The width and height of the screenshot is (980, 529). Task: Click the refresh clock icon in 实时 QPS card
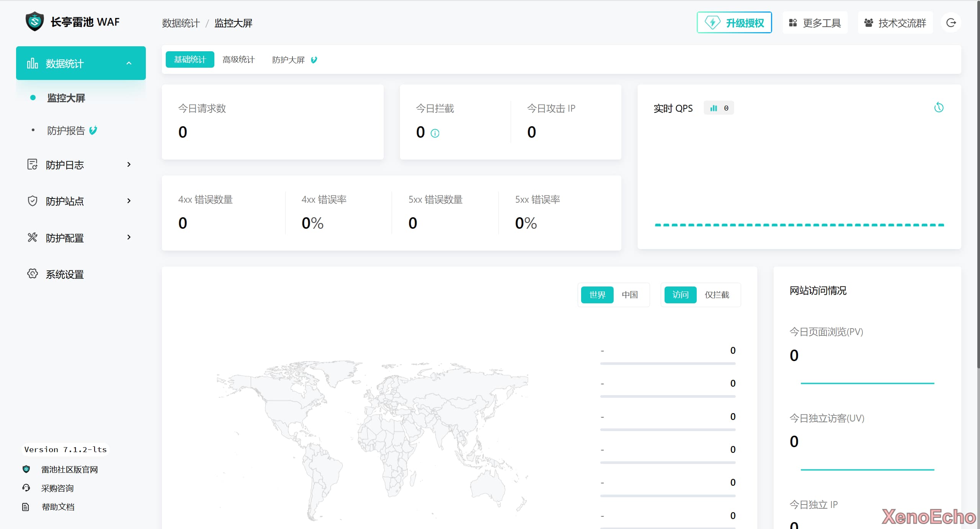[939, 107]
